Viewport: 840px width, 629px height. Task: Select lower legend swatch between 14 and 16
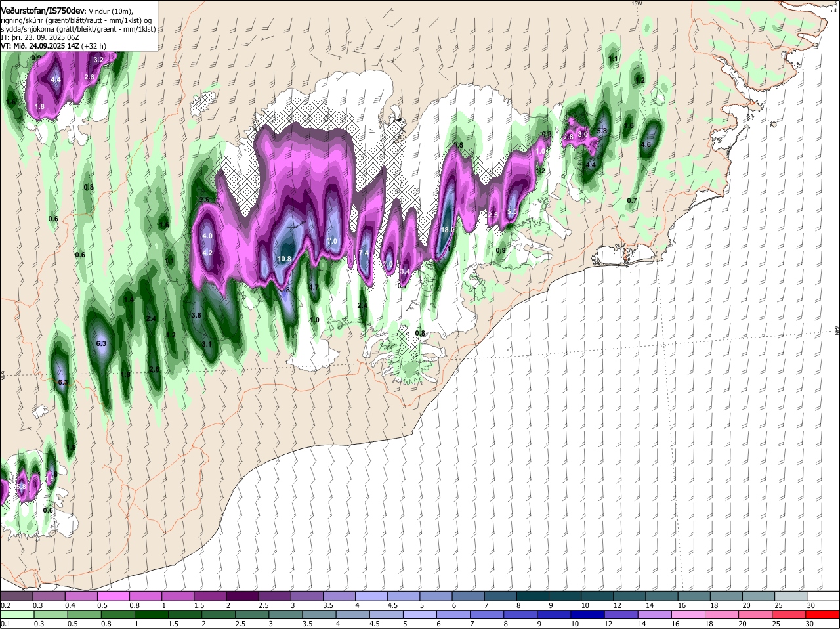pos(654,615)
